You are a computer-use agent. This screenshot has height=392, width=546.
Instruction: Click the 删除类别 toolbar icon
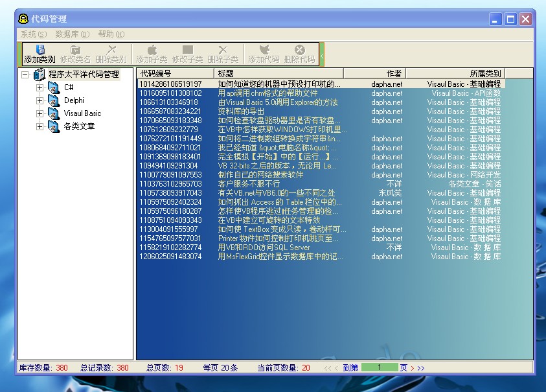(x=111, y=49)
